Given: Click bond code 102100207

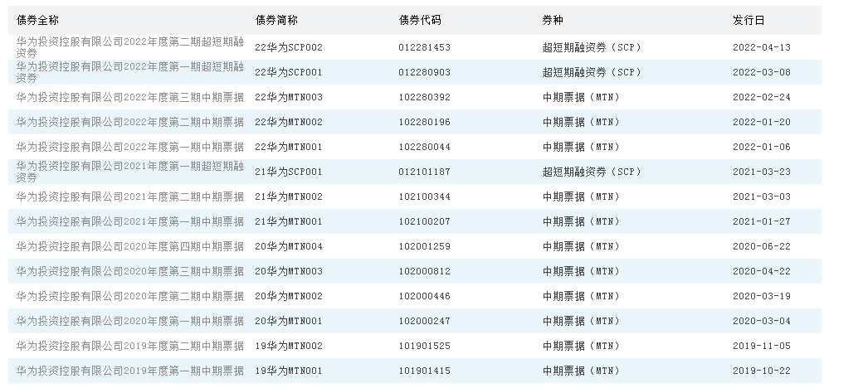Looking at the screenshot, I should 424,221.
